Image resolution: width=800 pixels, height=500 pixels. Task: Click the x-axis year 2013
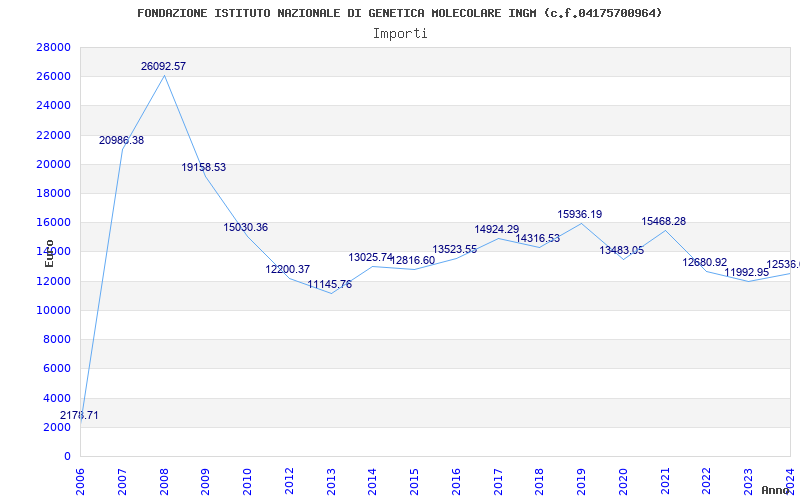331,482
